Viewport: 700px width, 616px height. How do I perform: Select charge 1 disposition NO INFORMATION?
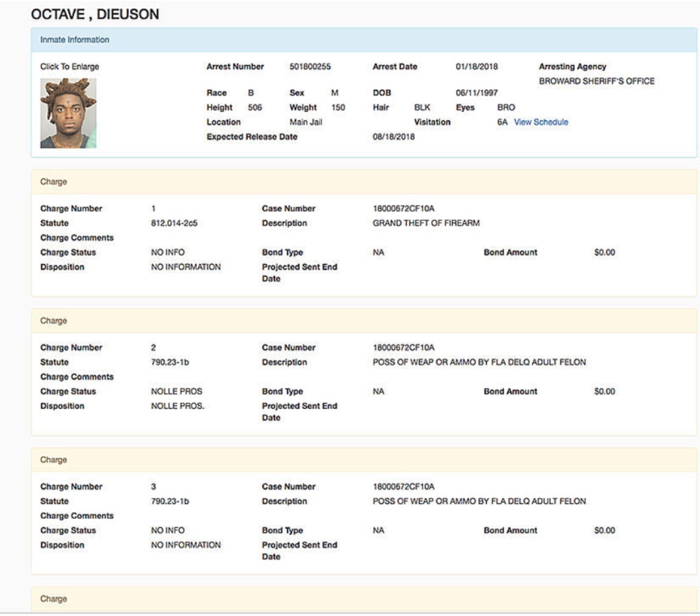(186, 267)
